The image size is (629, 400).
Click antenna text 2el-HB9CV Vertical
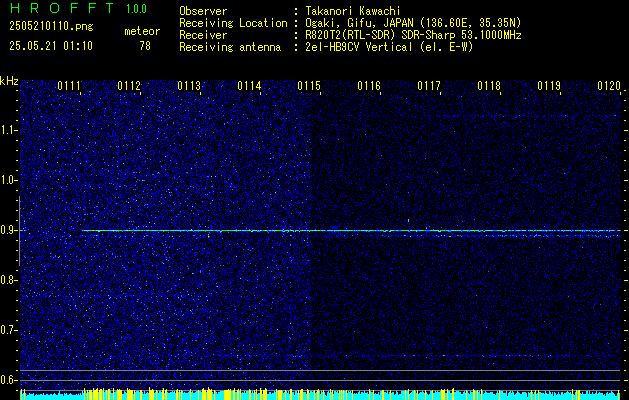click(x=359, y=47)
